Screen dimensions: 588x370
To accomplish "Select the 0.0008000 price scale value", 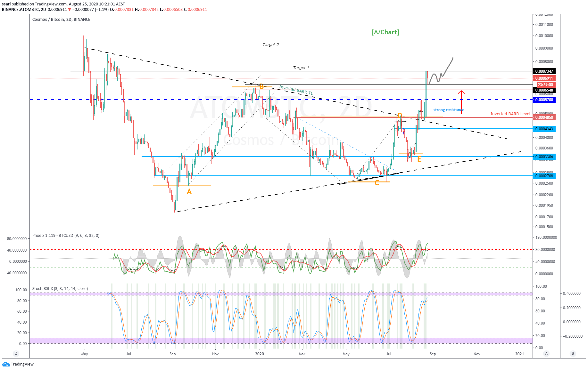I will [544, 62].
